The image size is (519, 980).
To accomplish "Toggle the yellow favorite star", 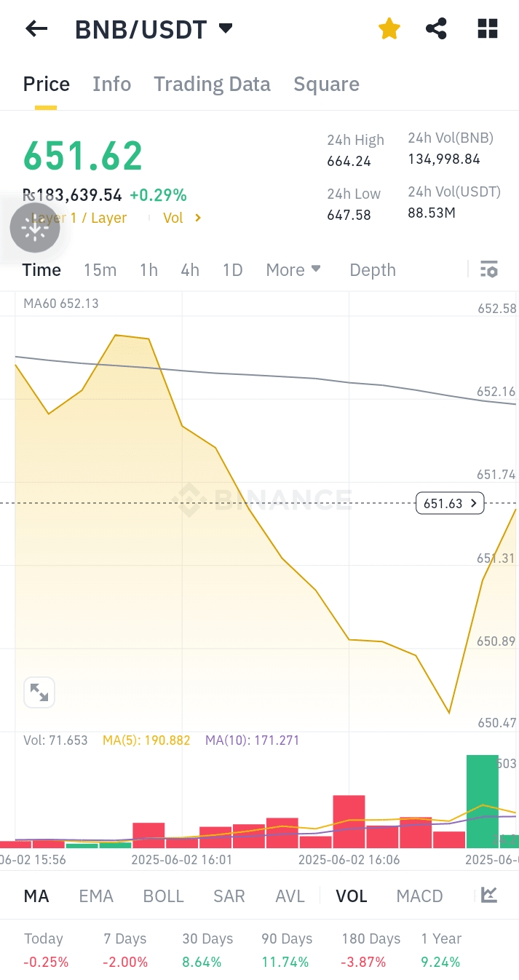I will tap(389, 29).
